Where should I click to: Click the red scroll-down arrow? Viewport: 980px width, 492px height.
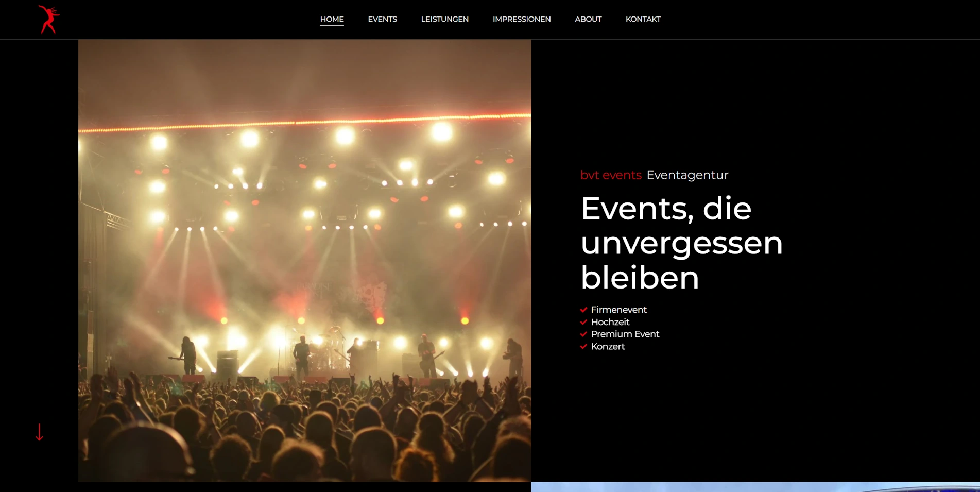pyautogui.click(x=39, y=432)
